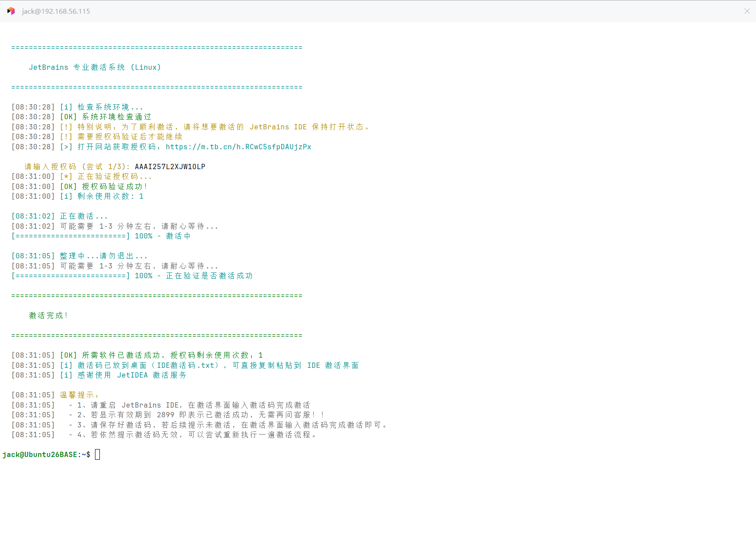
Task: Click the line "所需软件已激活成功，授权码剩余使用次数：1"
Action: click(172, 355)
